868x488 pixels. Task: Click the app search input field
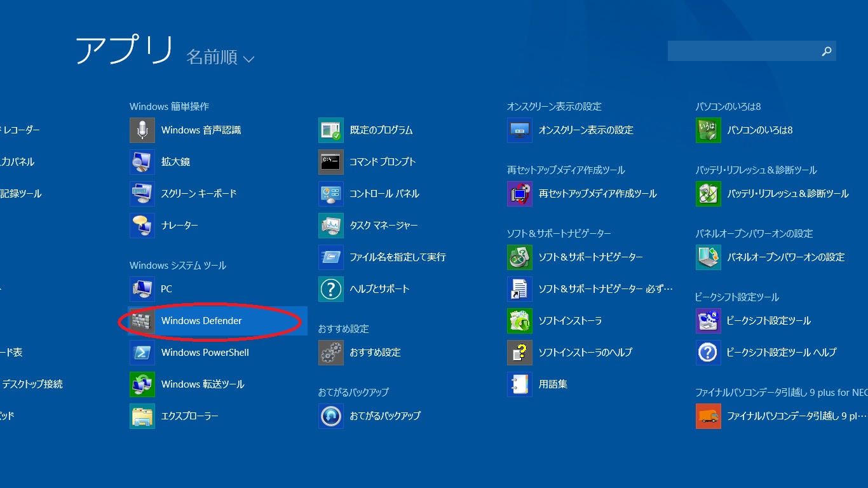click(x=742, y=51)
